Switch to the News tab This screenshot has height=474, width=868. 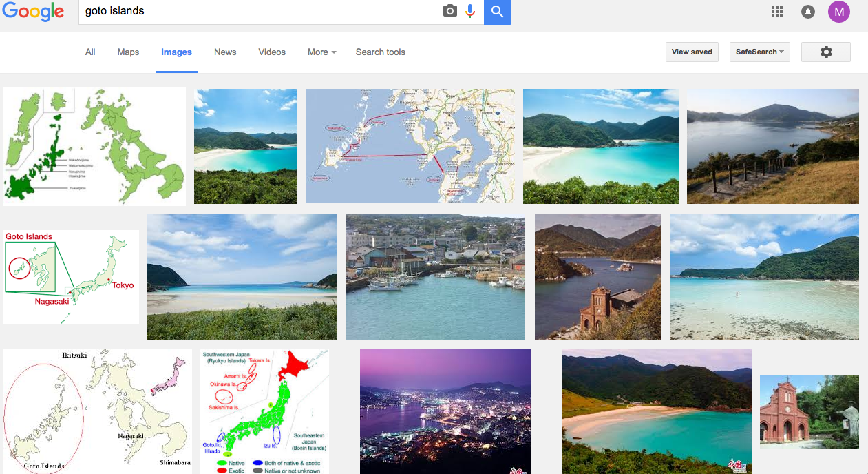[225, 52]
